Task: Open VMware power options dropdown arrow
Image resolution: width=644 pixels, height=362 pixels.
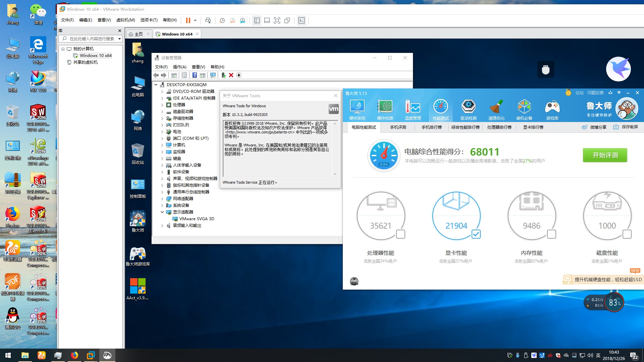Action: pyautogui.click(x=195, y=20)
